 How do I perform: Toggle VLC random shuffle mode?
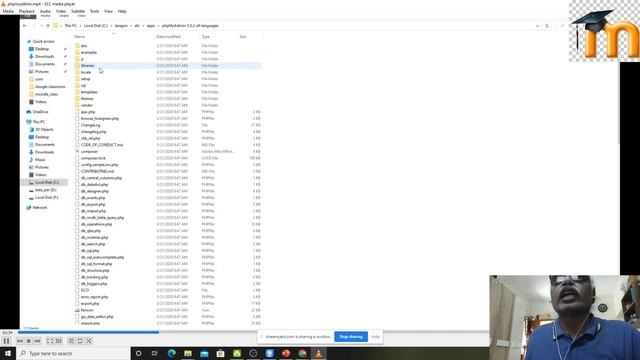(89, 341)
